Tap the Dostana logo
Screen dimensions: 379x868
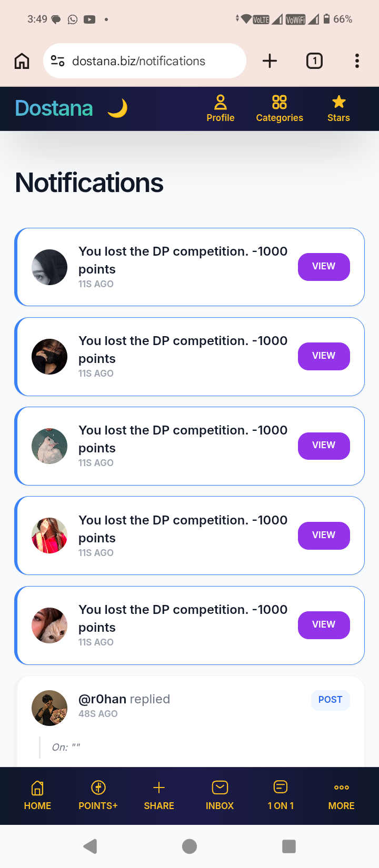click(x=54, y=108)
